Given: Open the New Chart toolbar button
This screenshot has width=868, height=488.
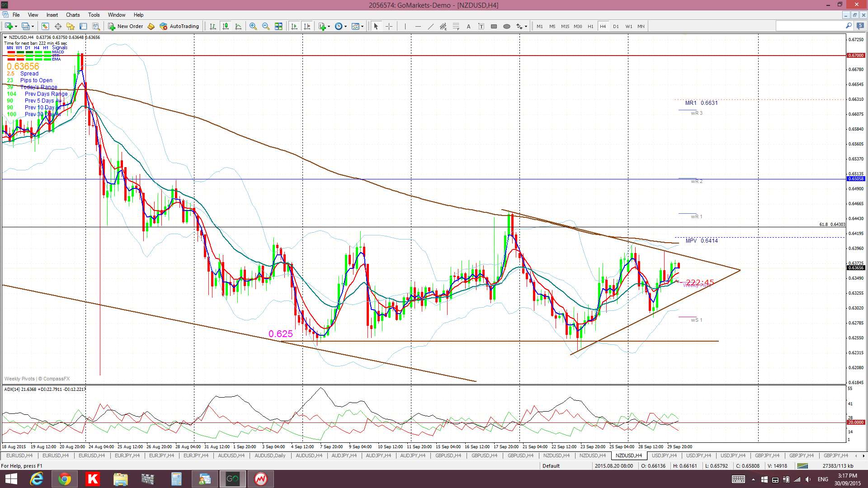Looking at the screenshot, I should tap(9, 26).
